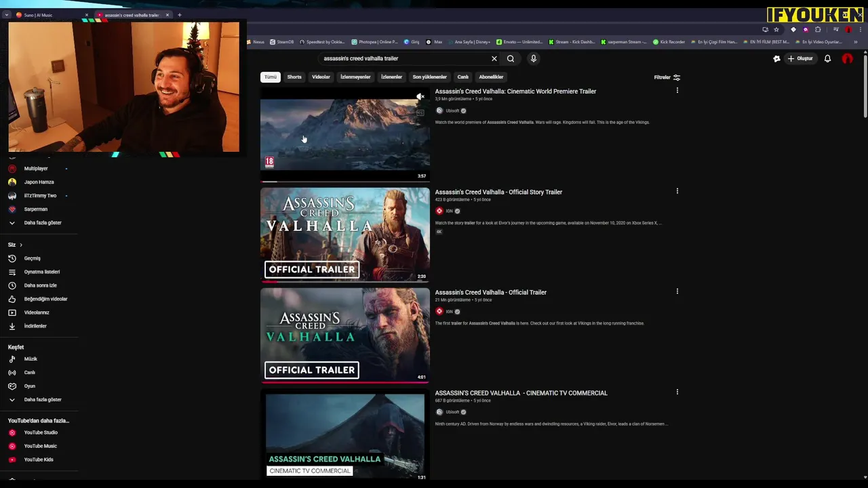Open a new browser tab
This screenshot has width=868, height=488.
[180, 15]
